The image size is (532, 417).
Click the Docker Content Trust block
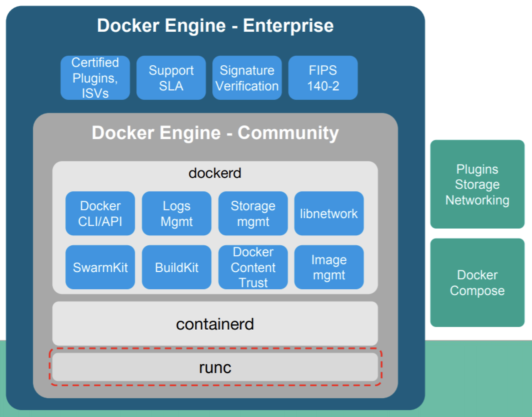coord(253,267)
